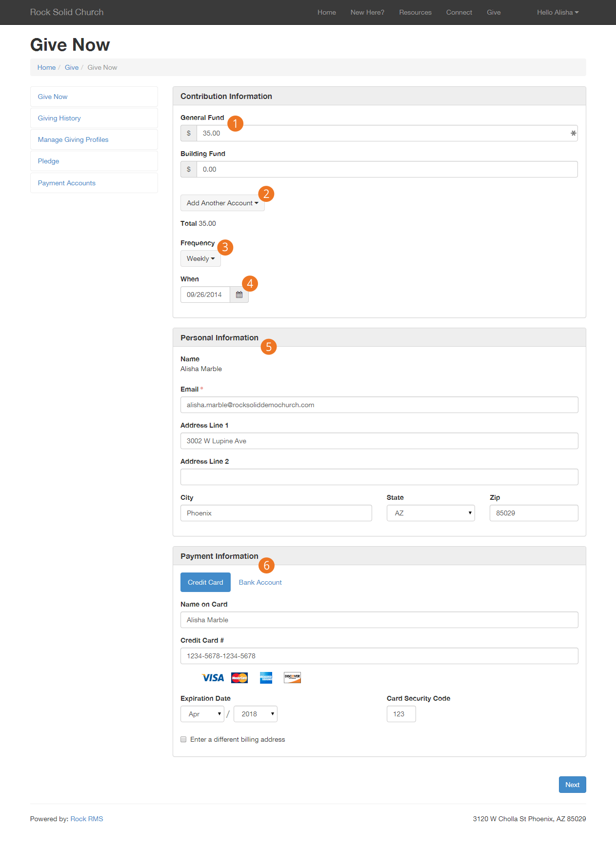This screenshot has width=616, height=848.
Task: Click the MasterCard logo
Action: 239,678
